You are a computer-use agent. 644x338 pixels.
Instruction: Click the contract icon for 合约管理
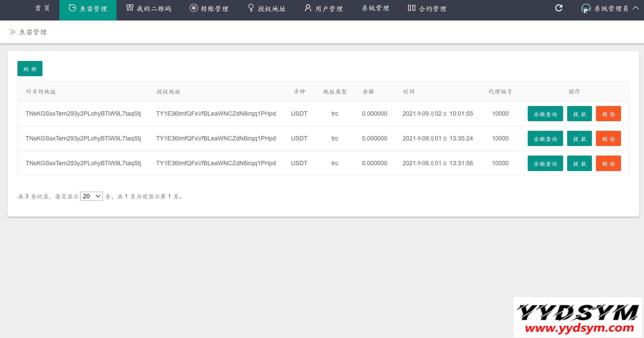(411, 8)
